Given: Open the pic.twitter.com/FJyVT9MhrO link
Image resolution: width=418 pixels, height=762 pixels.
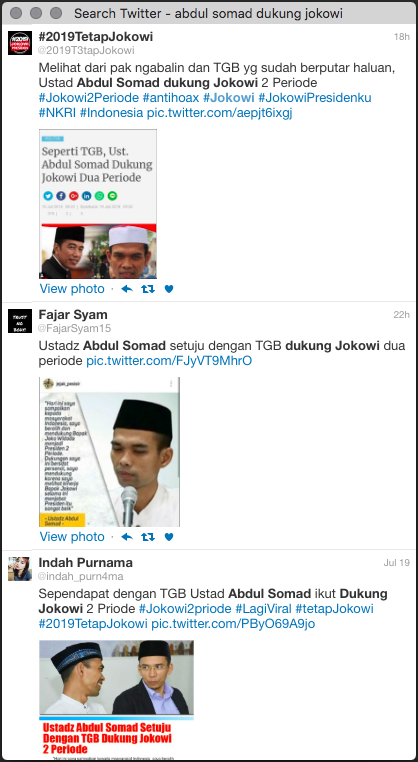Looking at the screenshot, I should pyautogui.click(x=169, y=362).
